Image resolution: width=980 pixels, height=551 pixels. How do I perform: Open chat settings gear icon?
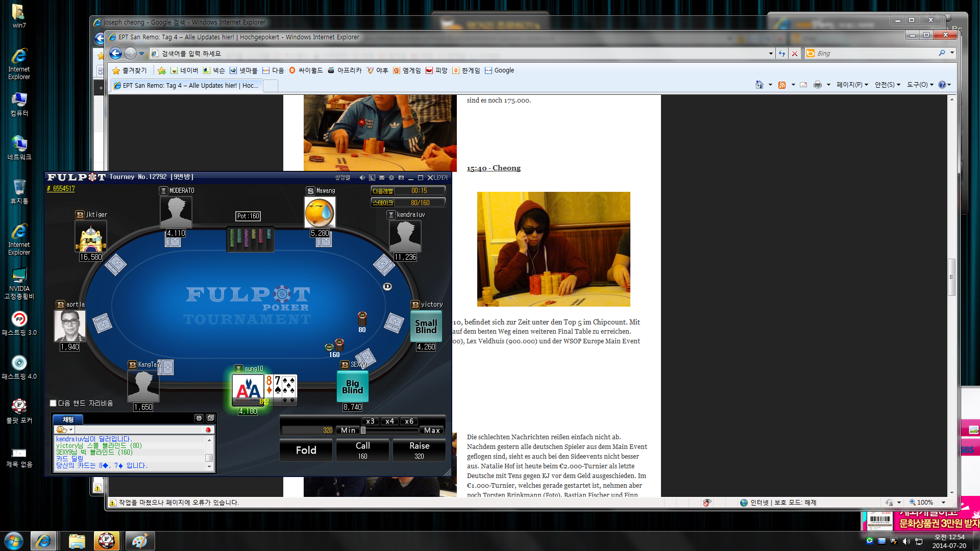tap(199, 418)
